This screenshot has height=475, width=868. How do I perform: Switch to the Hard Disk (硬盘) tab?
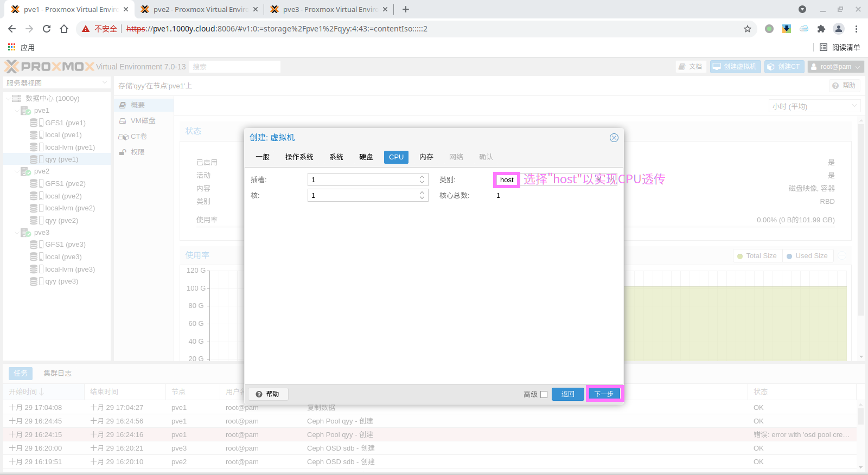[366, 157]
